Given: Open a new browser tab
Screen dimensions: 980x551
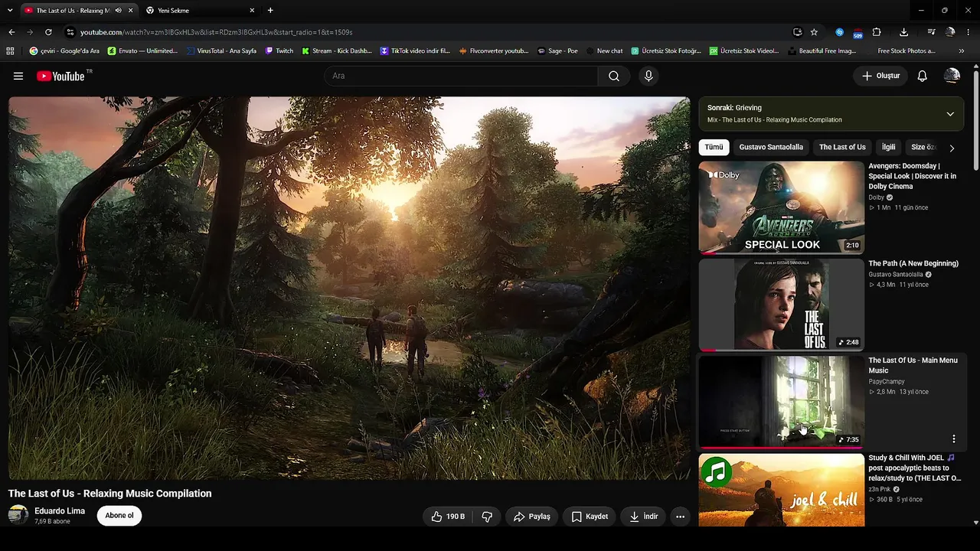Looking at the screenshot, I should point(270,11).
